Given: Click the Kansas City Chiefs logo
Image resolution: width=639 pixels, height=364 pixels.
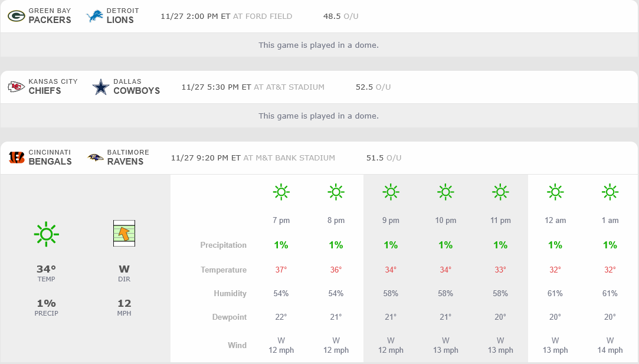Looking at the screenshot, I should point(16,87).
